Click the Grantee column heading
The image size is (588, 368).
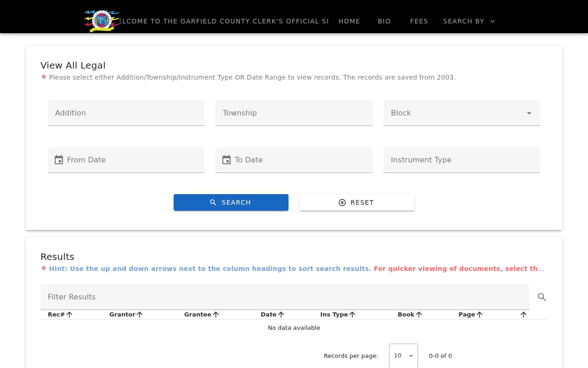point(198,315)
